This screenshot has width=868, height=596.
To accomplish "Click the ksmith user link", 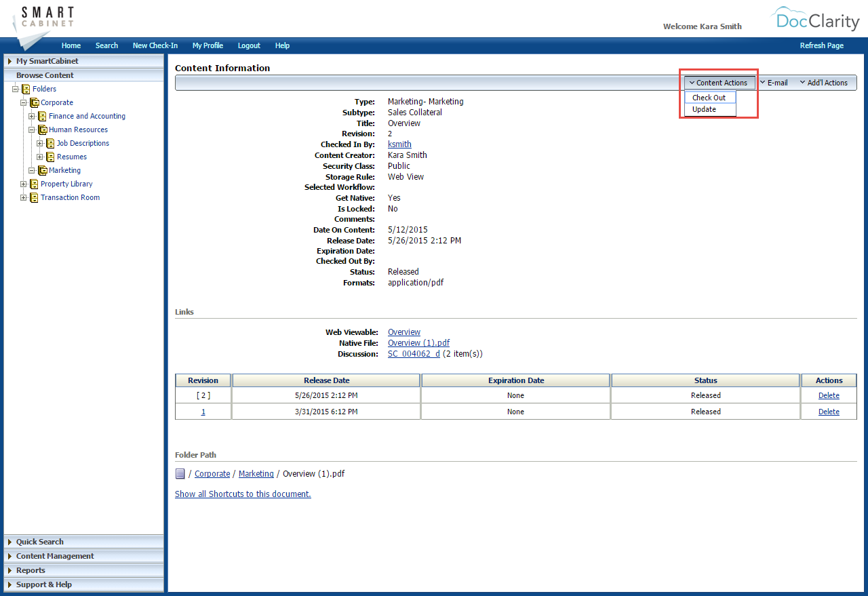I will [399, 144].
